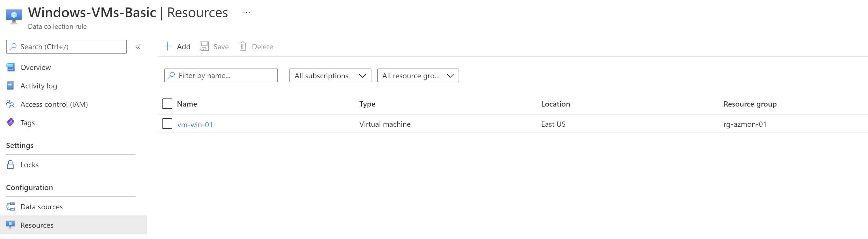Click the data collection rule header icon

14,16
